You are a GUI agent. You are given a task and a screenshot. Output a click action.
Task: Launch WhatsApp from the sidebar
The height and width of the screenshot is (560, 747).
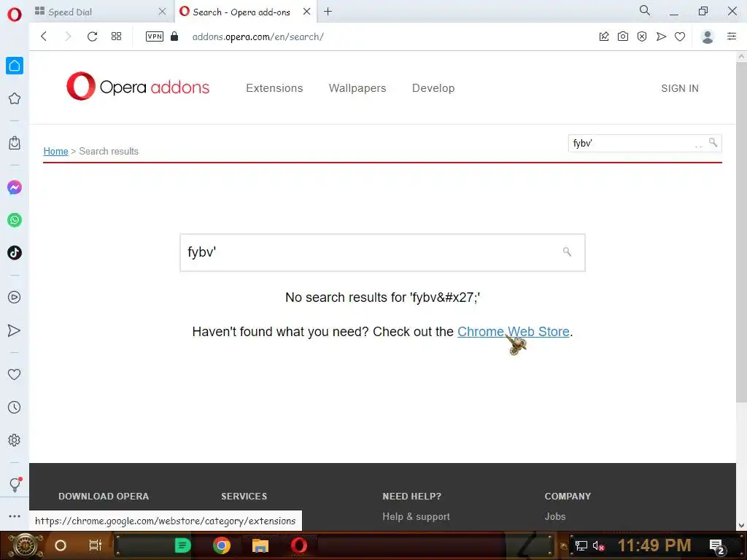pos(15,220)
